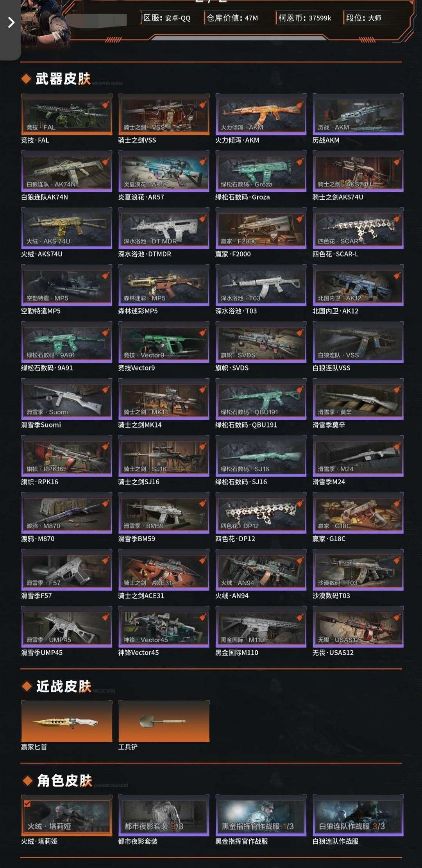Select the 赢家匕首 melee skin
This screenshot has height=868, width=422.
pyautogui.click(x=66, y=721)
